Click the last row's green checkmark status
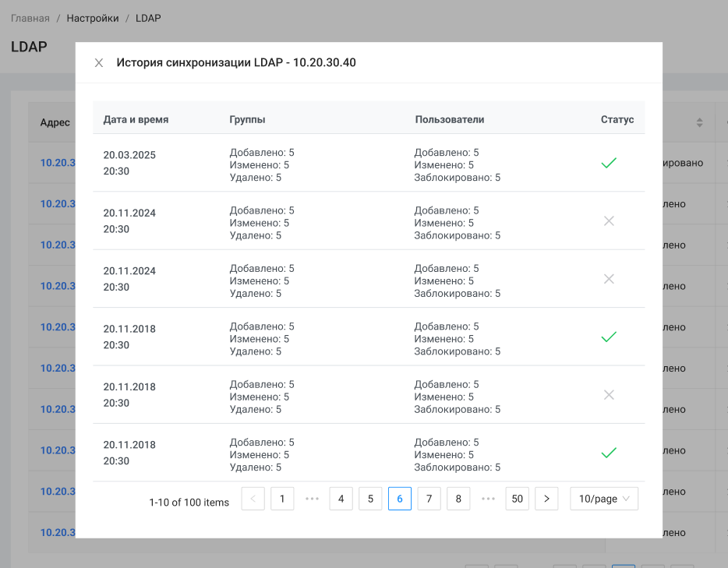Viewport: 728px width, 568px height. (x=609, y=453)
